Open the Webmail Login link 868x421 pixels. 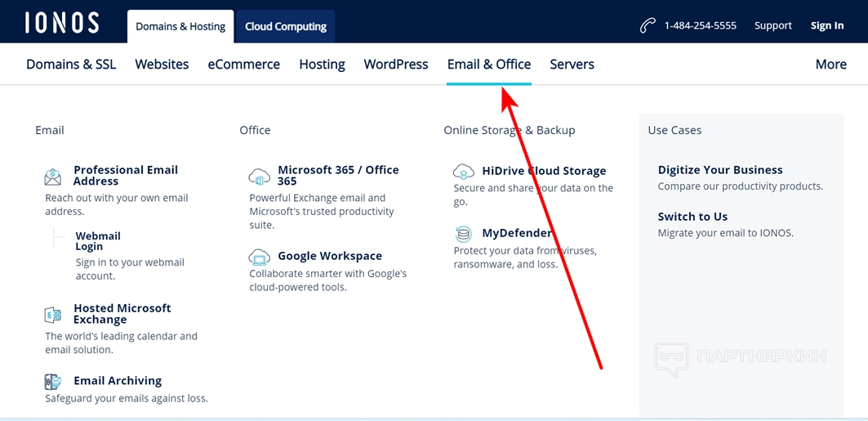coord(98,241)
